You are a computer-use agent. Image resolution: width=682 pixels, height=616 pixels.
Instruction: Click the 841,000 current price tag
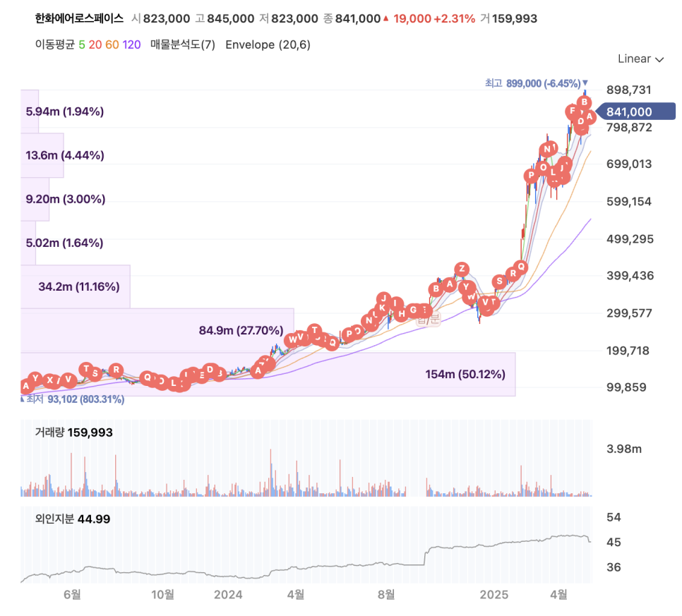[635, 111]
